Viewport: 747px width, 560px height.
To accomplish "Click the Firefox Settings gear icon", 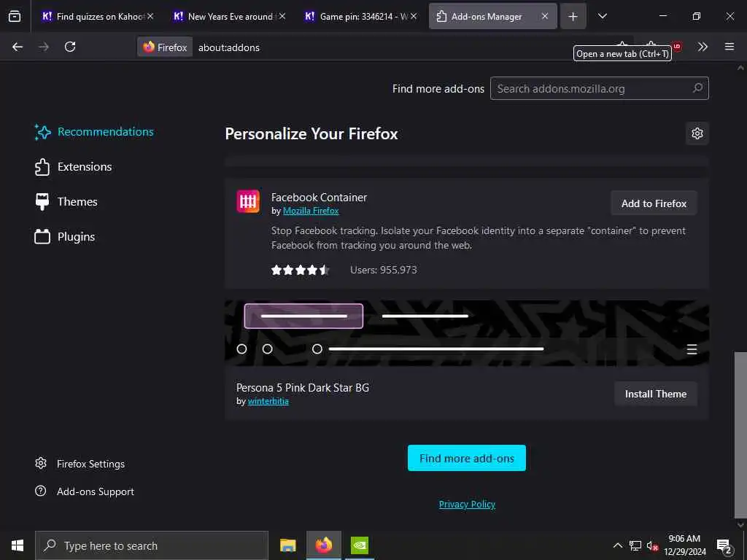I will click(x=41, y=463).
